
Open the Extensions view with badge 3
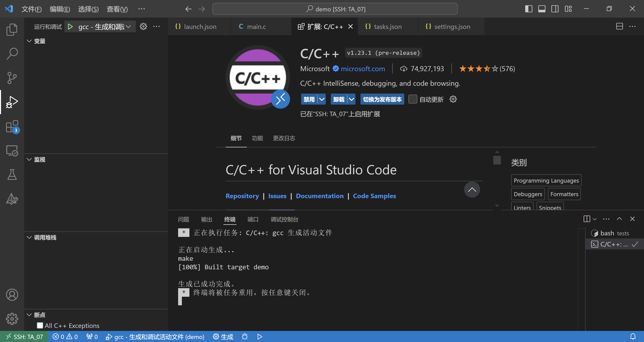(x=12, y=126)
